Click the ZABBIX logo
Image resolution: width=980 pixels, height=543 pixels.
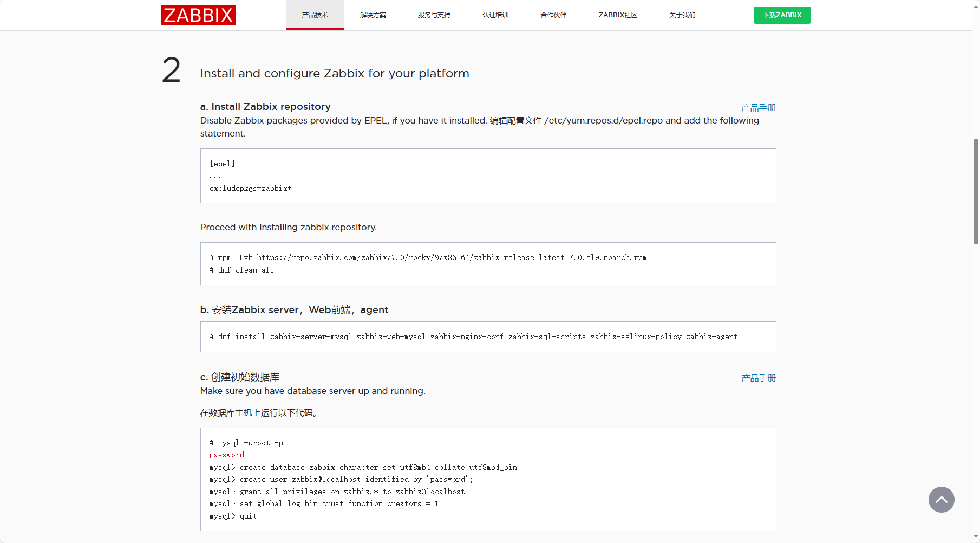coord(198,15)
